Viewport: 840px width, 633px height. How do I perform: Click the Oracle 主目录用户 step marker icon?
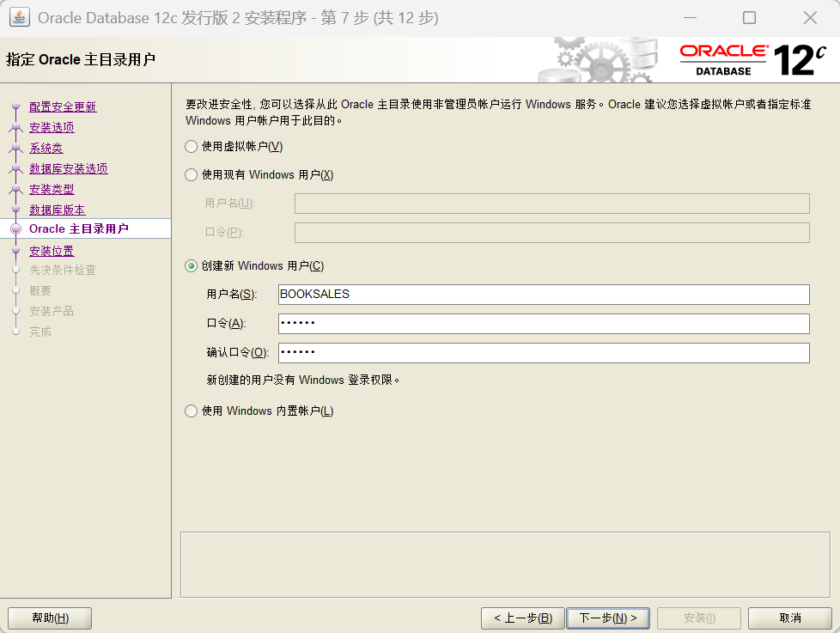(x=16, y=229)
